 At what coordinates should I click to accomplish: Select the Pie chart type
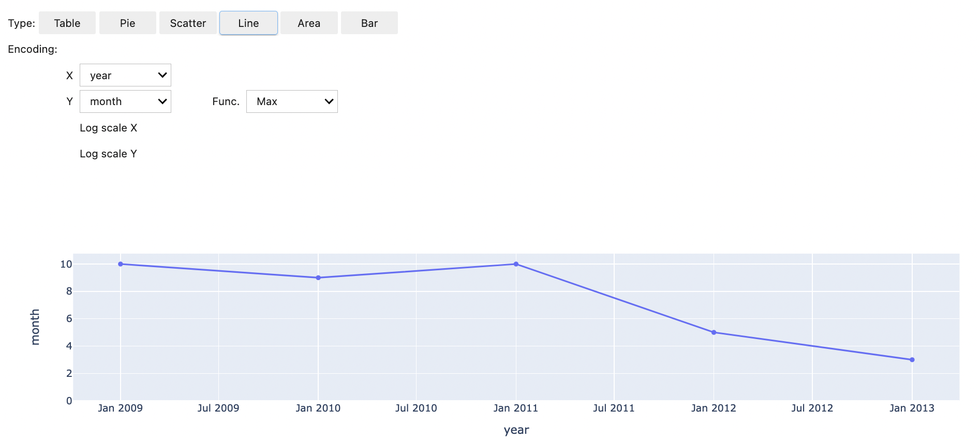pyautogui.click(x=127, y=23)
